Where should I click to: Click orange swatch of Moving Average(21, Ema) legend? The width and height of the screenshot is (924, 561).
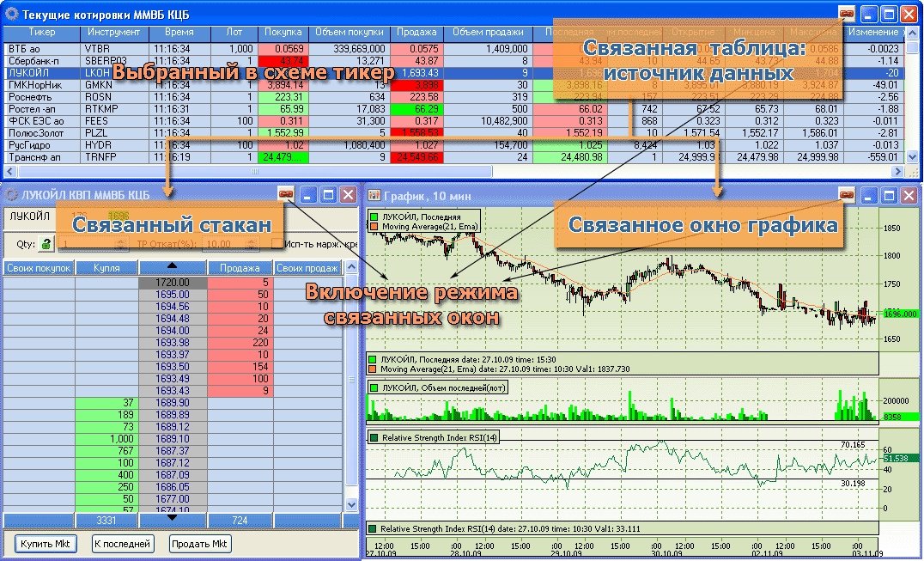coord(374,226)
